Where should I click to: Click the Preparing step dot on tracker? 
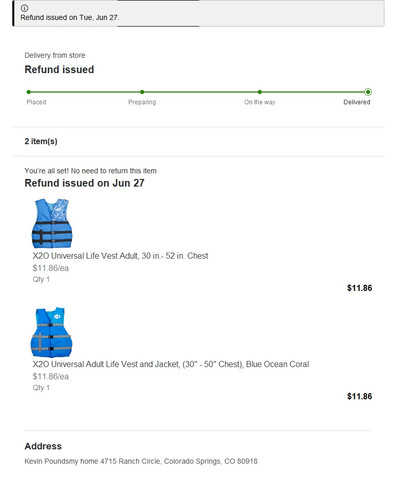[142, 92]
